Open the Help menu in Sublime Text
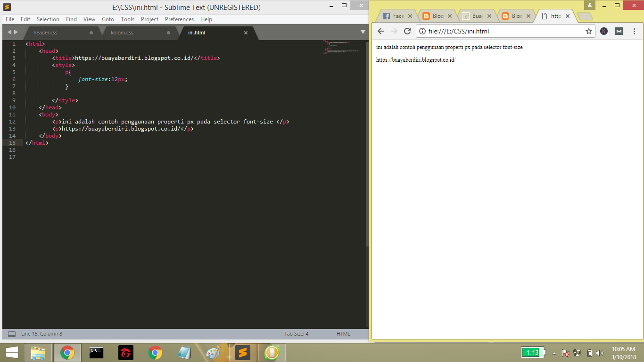Image resolution: width=644 pixels, height=362 pixels. (206, 19)
